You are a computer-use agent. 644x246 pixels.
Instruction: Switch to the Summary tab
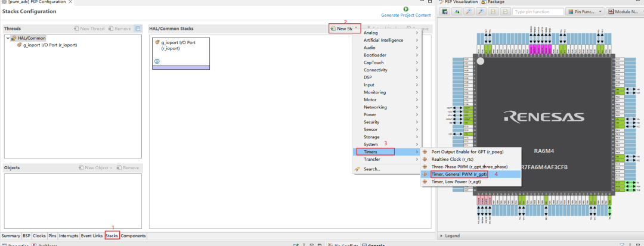pos(11,236)
